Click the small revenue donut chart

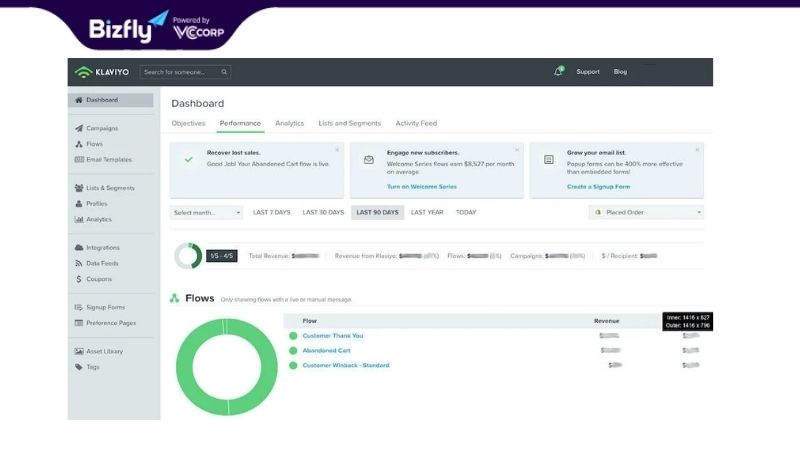(188, 256)
